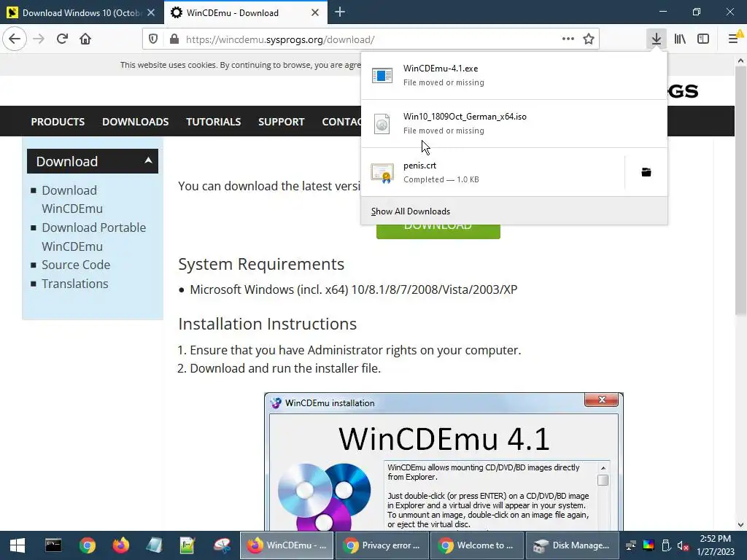Viewport: 747px width, 560px height.
Task: Reload the current page
Action: [62, 39]
